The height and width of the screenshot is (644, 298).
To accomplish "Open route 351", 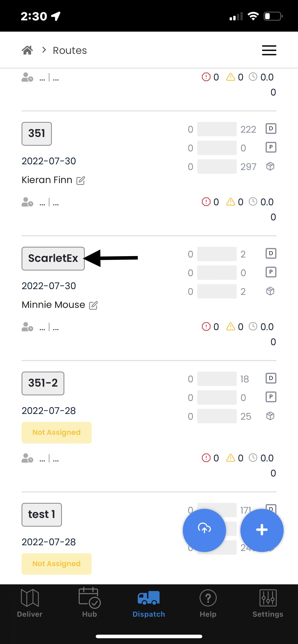I will [x=37, y=134].
